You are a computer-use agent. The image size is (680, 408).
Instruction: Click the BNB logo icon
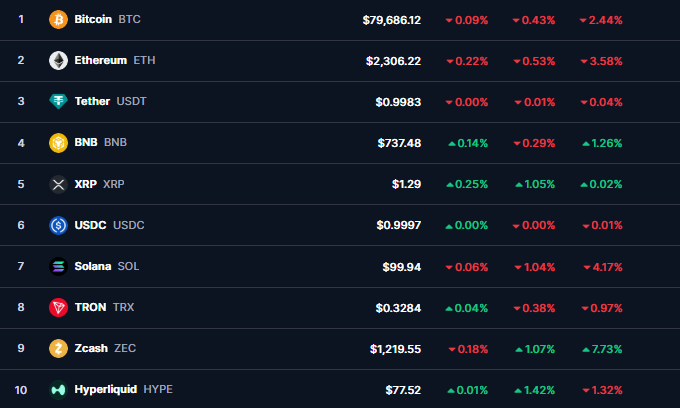(58, 143)
